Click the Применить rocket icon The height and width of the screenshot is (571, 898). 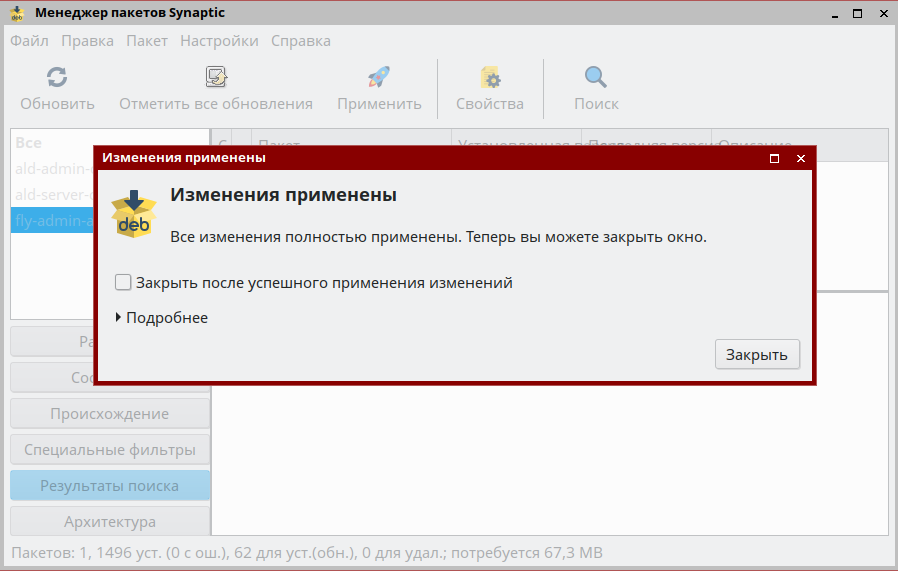pos(379,77)
